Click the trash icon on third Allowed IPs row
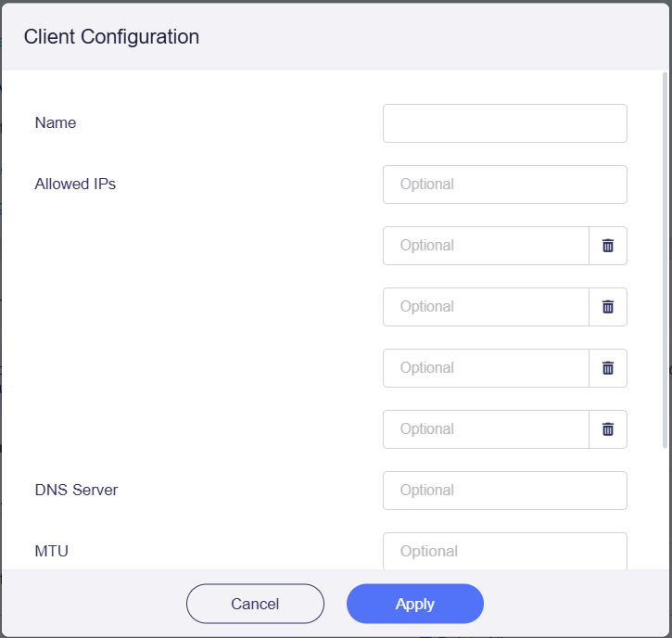 pyautogui.click(x=608, y=307)
